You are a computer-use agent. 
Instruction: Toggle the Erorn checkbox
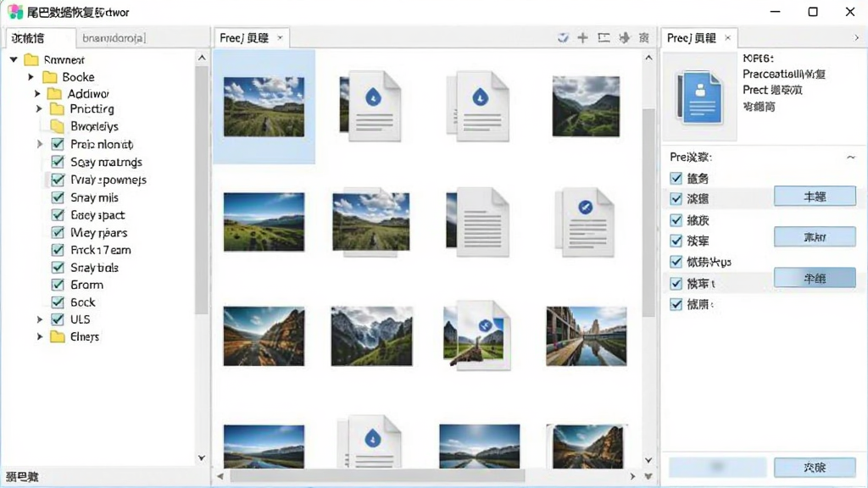(58, 285)
